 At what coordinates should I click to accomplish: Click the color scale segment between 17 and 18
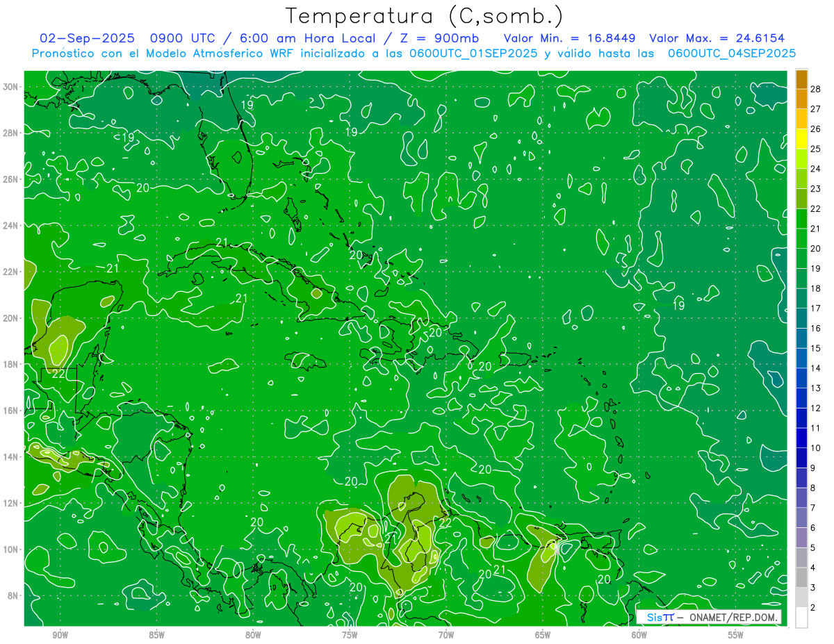(801, 299)
